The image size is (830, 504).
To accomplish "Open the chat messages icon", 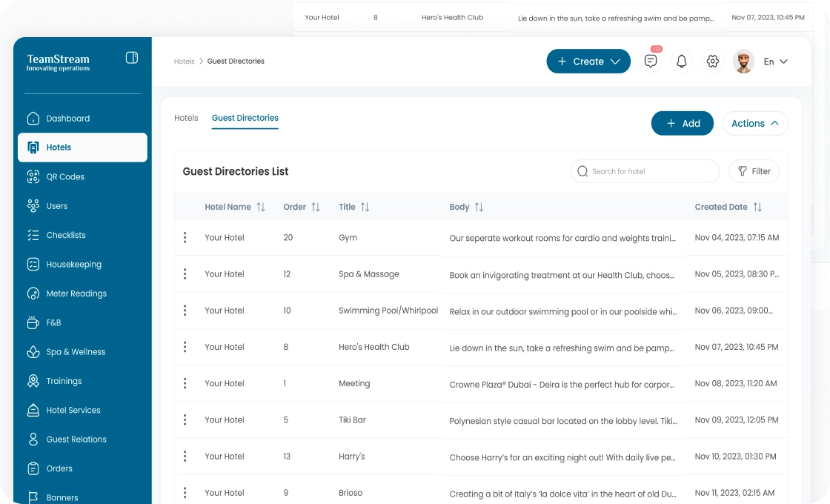I will point(651,62).
